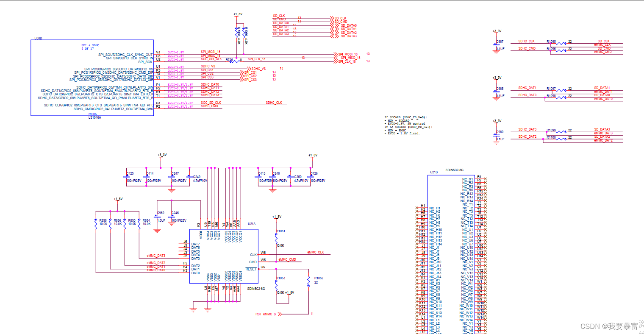
Task: Click resistor designator R1097
Action: coord(551,89)
